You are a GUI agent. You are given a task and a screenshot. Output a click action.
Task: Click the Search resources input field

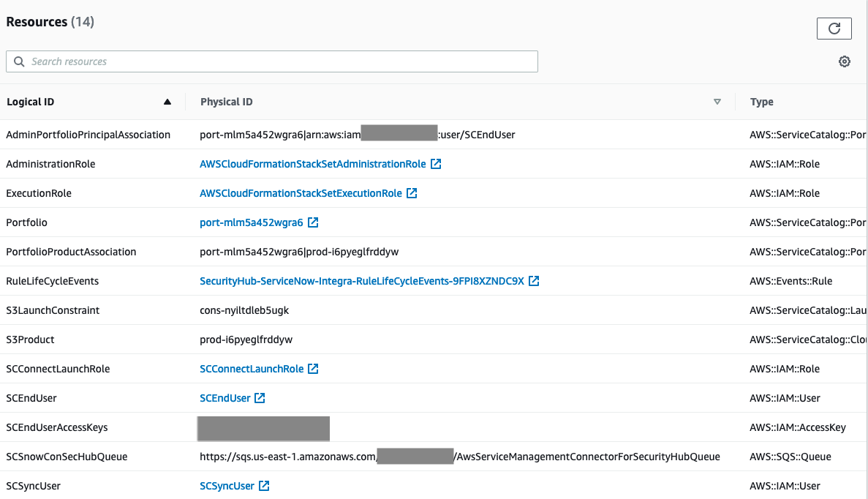point(271,61)
